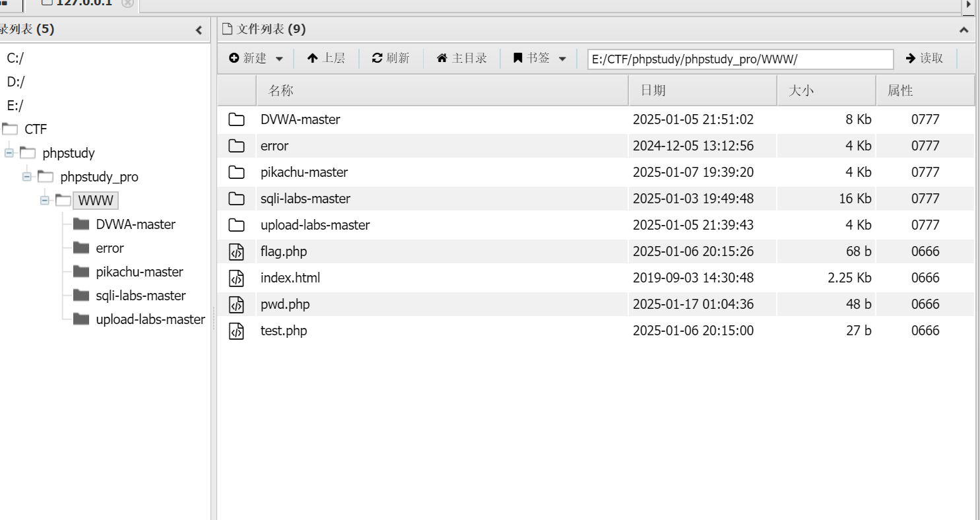980x520 pixels.
Task: Collapse the file list panel with up chevron
Action: pos(964,30)
